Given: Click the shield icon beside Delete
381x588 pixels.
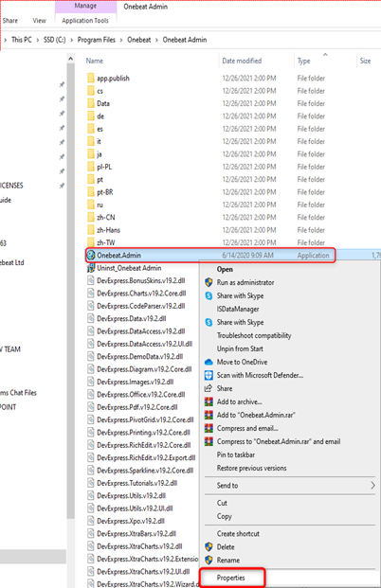Looking at the screenshot, I should coord(209,547).
